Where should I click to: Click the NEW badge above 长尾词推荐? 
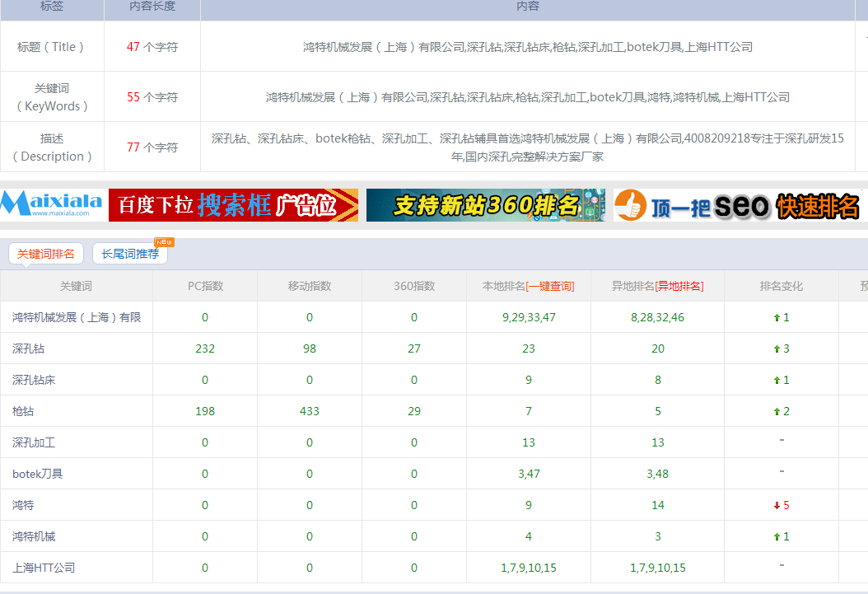click(164, 242)
